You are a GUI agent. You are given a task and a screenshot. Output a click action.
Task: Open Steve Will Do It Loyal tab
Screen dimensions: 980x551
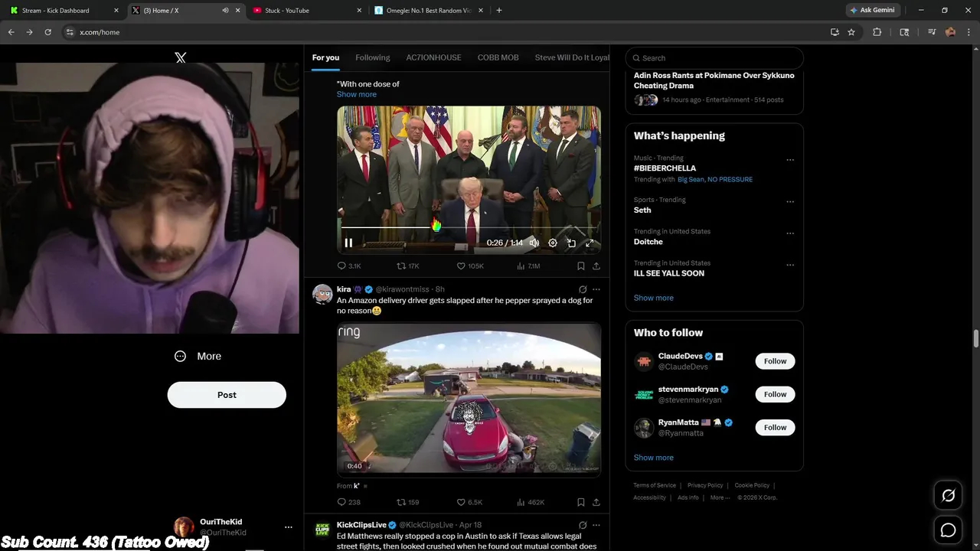pyautogui.click(x=572, y=57)
